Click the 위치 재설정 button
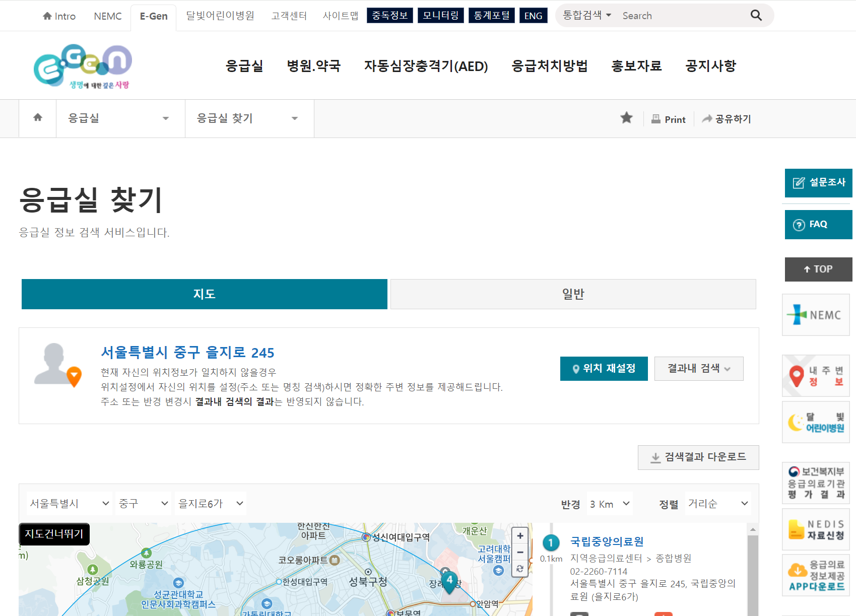Screen dimensions: 856x616 tap(604, 369)
